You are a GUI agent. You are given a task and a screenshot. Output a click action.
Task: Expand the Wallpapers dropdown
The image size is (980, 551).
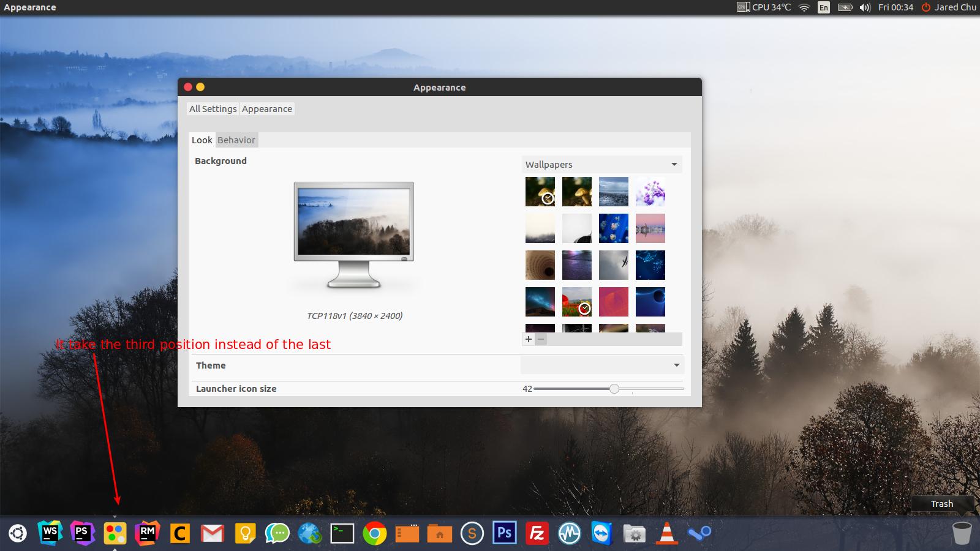(601, 165)
